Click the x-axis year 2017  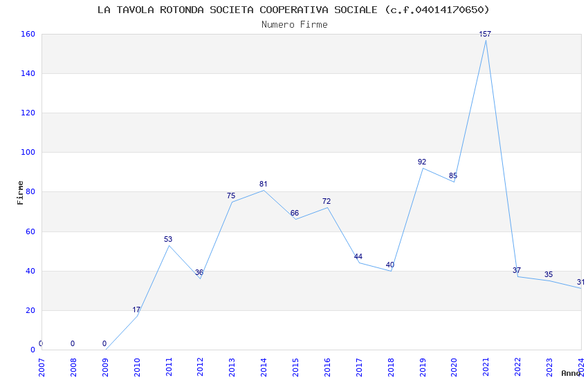tap(359, 368)
